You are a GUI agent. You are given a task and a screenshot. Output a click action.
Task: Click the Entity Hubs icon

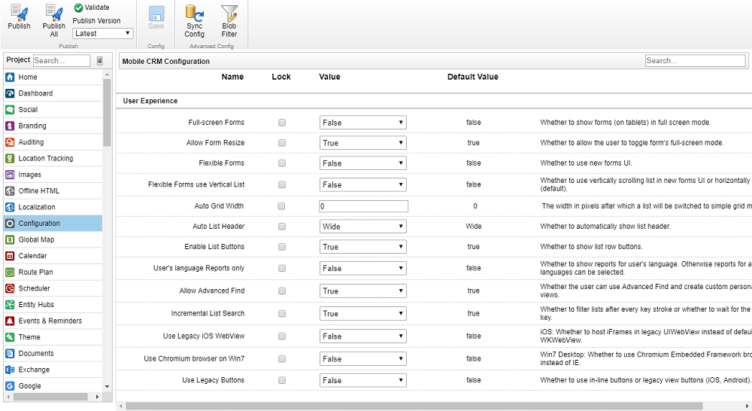click(x=10, y=305)
